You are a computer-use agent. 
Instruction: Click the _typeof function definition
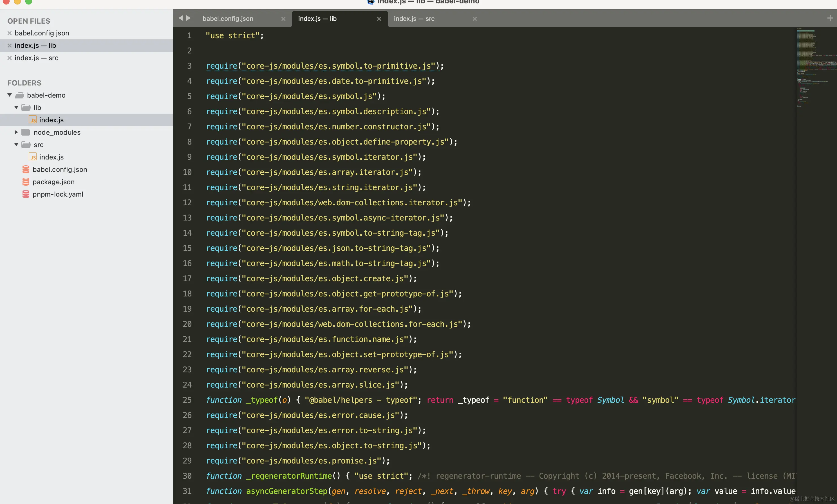click(262, 400)
